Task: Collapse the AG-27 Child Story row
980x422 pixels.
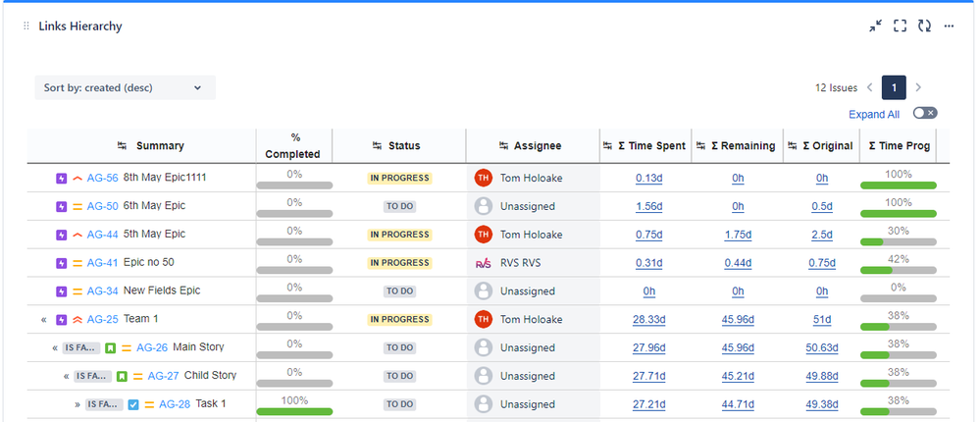Action: (67, 376)
